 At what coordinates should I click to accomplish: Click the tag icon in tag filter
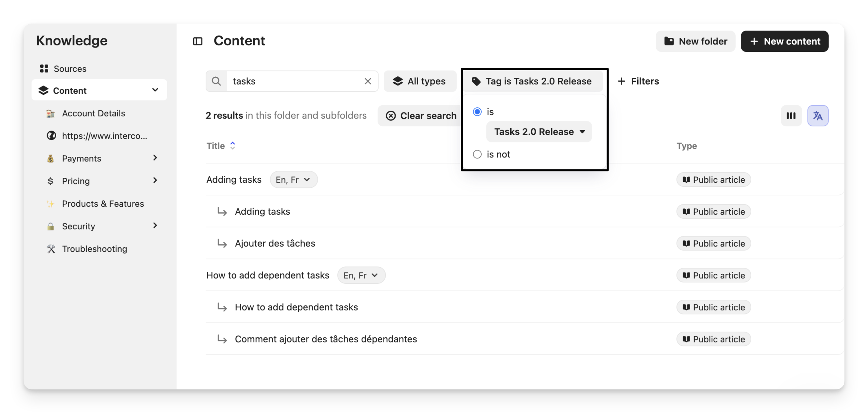[x=476, y=81]
